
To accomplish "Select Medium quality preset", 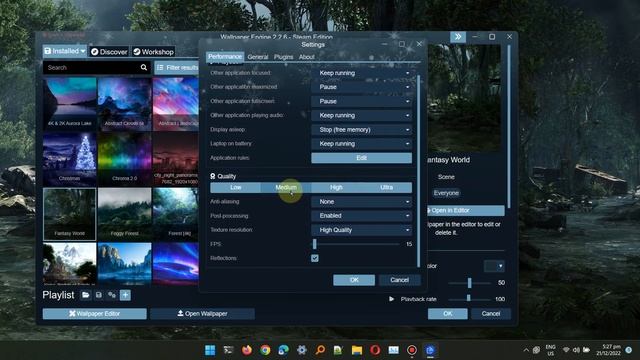I will pos(286,187).
